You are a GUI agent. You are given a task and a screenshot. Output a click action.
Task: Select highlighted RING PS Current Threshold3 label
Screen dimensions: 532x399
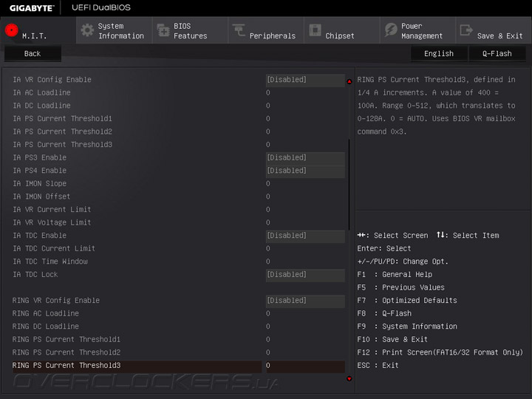pos(66,366)
